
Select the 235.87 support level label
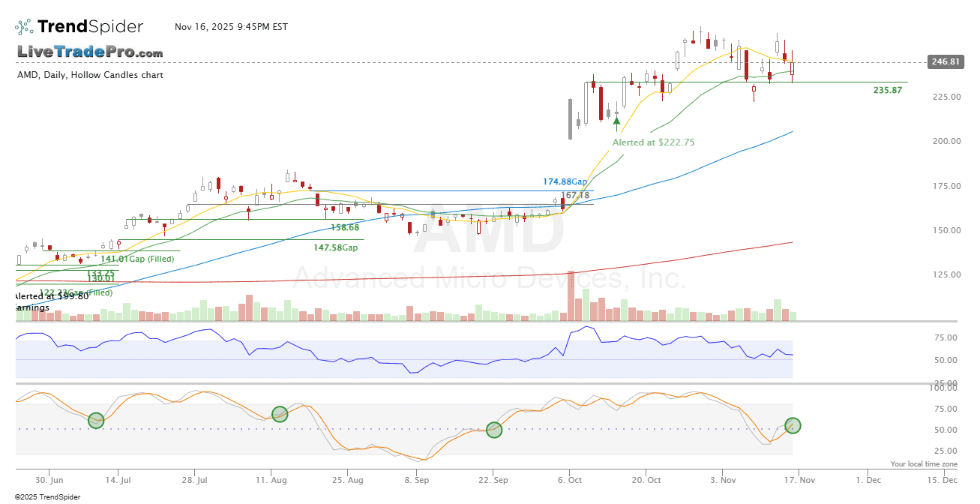coord(887,90)
